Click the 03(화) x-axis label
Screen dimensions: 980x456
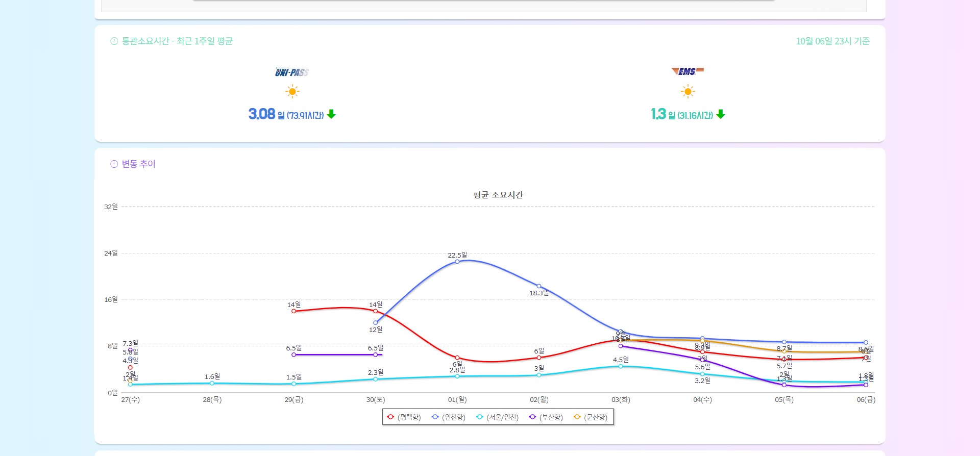click(621, 399)
